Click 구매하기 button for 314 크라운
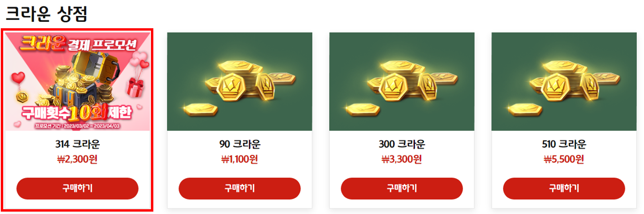Image resolution: width=644 pixels, height=214 pixels. click(x=77, y=188)
